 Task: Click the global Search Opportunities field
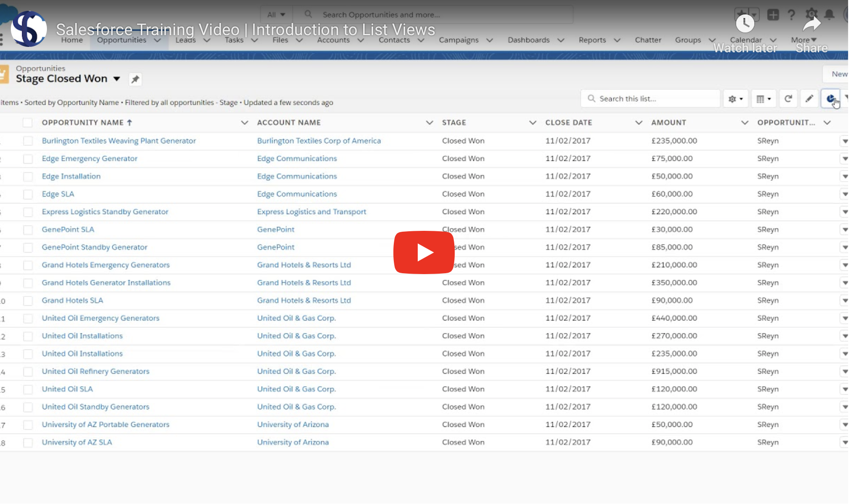point(433,14)
